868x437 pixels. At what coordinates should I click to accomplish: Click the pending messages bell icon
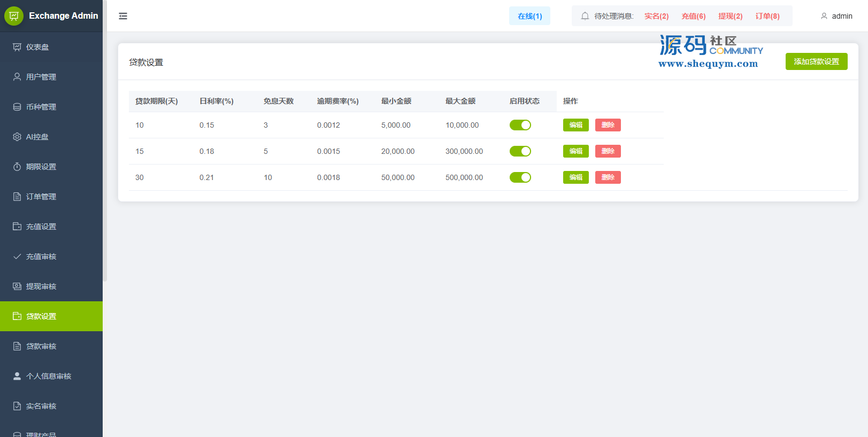coord(585,16)
